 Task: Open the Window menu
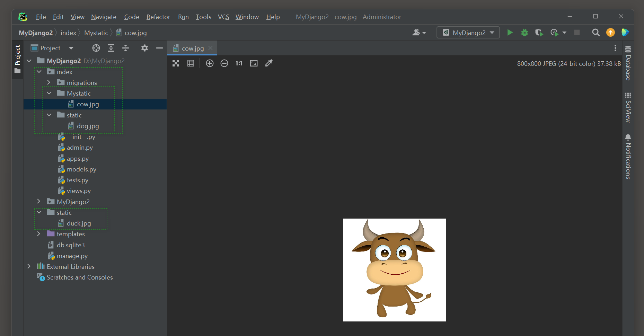[x=247, y=17]
